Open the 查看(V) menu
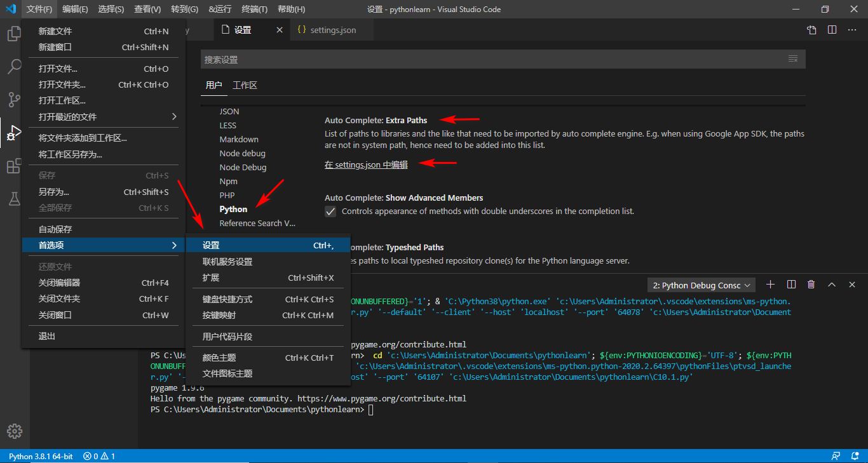 coord(147,9)
